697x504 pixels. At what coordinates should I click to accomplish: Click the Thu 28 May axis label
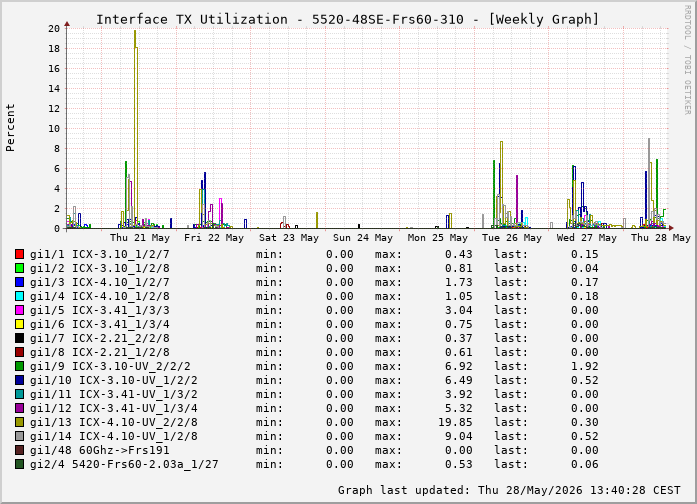click(x=661, y=238)
